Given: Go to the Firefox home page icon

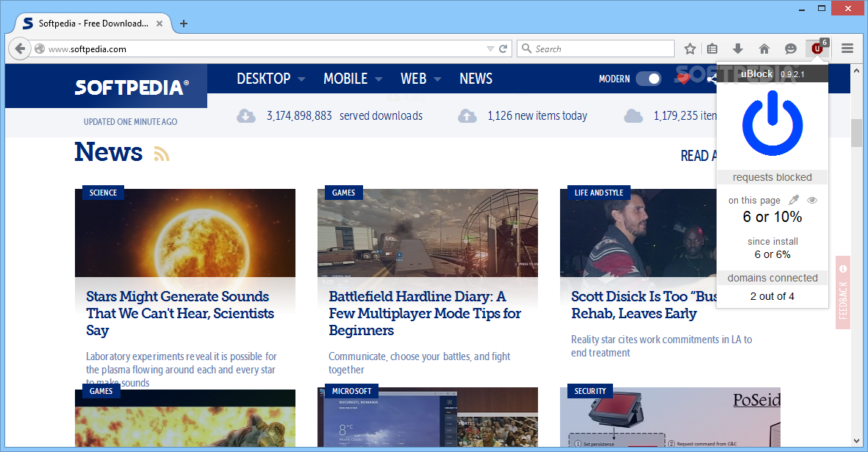Looking at the screenshot, I should tap(764, 49).
